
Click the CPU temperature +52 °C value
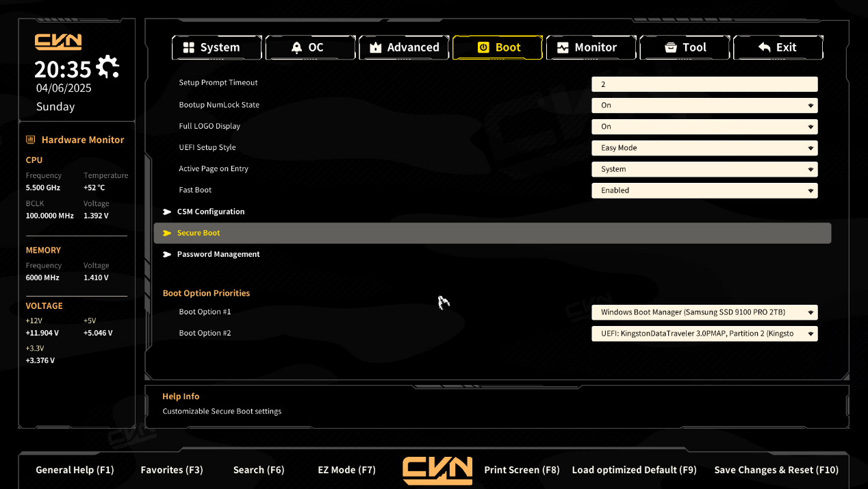(x=94, y=188)
